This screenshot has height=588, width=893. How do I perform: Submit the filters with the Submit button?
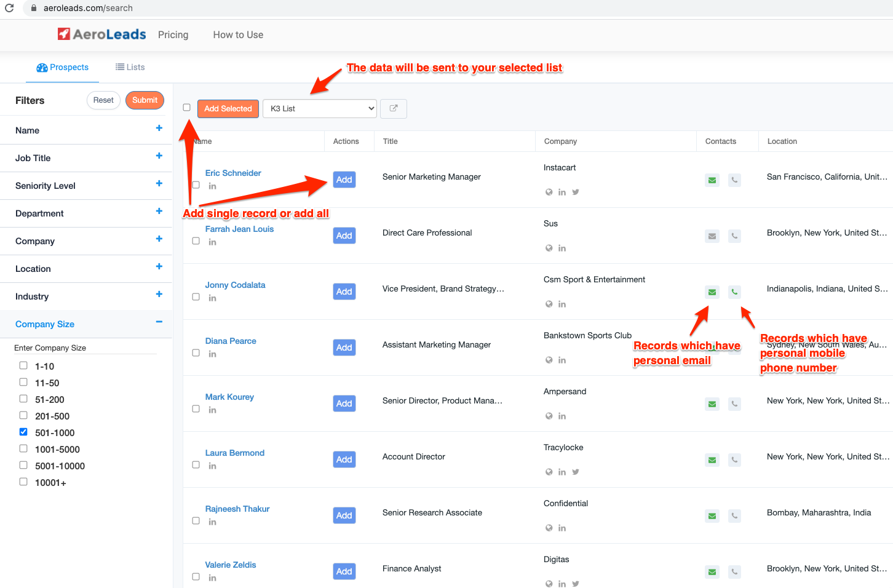tap(145, 100)
